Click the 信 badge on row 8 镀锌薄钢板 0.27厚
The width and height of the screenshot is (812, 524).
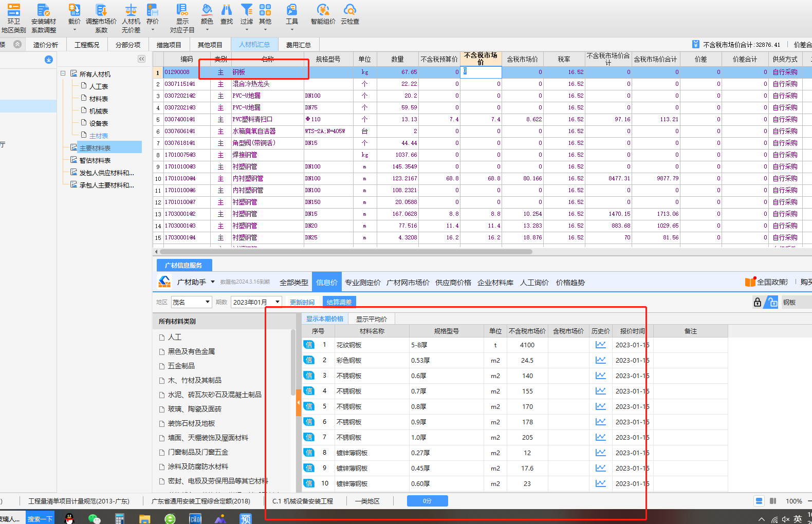309,453
